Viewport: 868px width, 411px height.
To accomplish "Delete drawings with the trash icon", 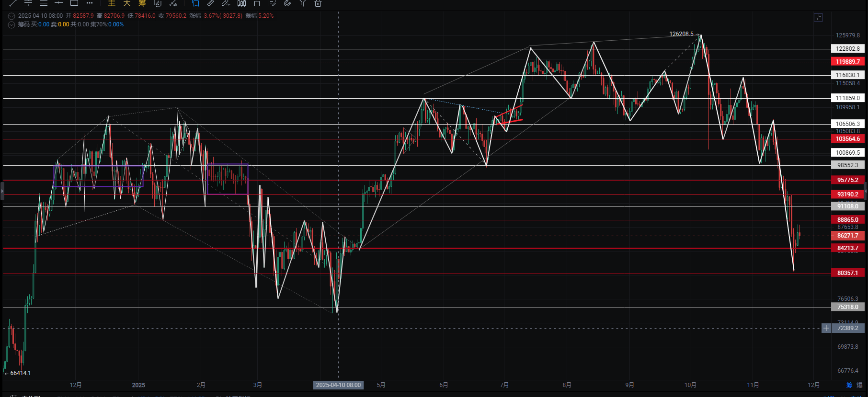I will pos(318,3).
